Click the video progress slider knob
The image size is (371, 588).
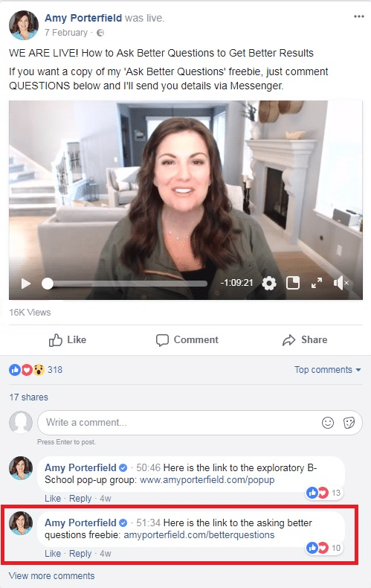(48, 284)
